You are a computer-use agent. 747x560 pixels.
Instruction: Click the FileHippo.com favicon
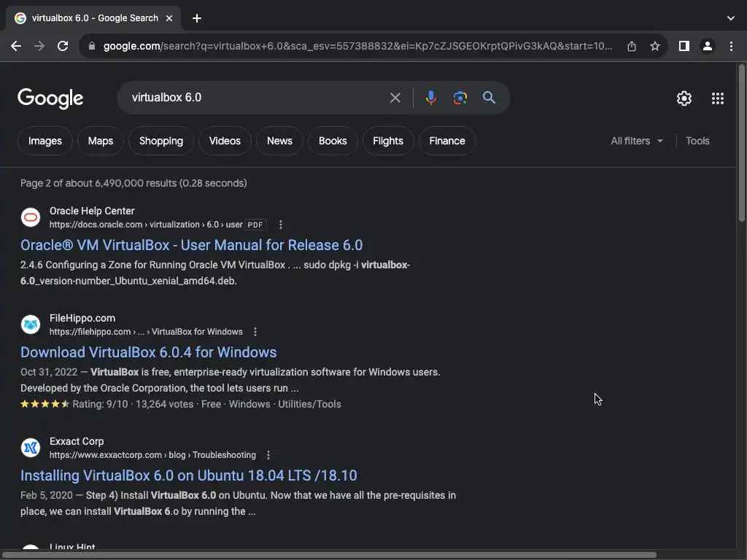31,324
